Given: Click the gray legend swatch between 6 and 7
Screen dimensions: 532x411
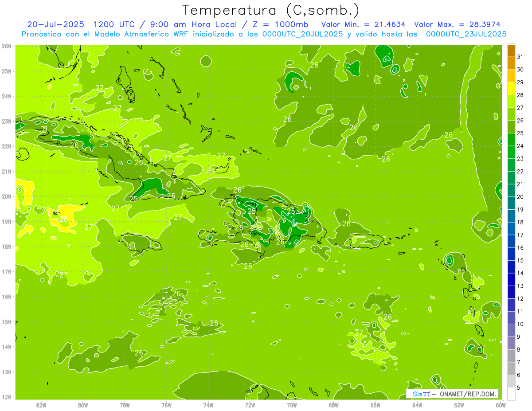Looking at the screenshot, I should click(511, 368).
